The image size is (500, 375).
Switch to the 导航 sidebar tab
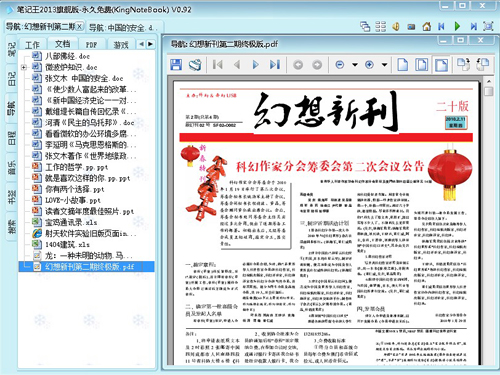point(11,108)
